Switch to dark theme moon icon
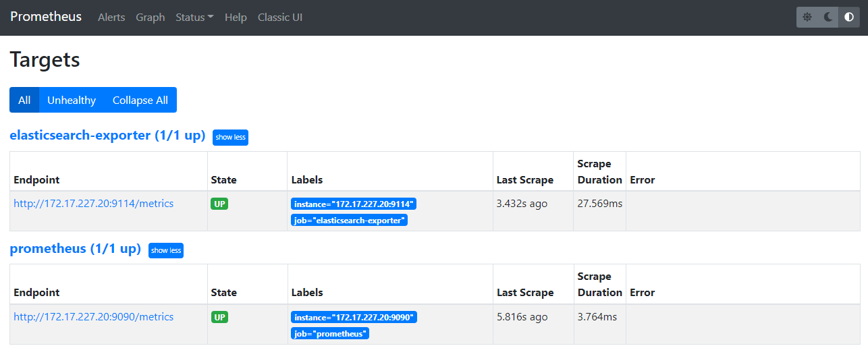 tap(828, 17)
